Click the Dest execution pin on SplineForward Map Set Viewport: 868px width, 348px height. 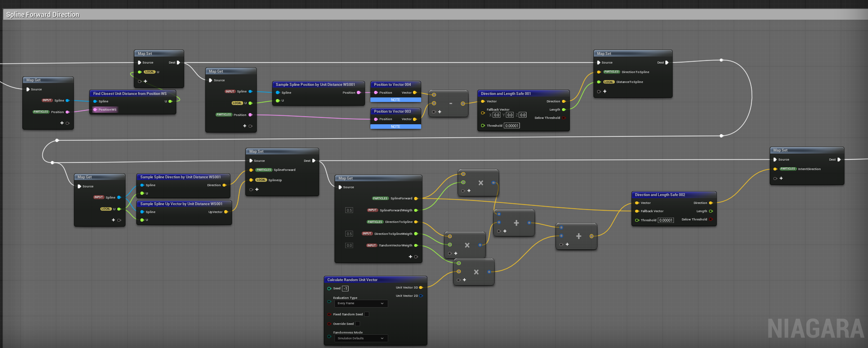point(314,161)
